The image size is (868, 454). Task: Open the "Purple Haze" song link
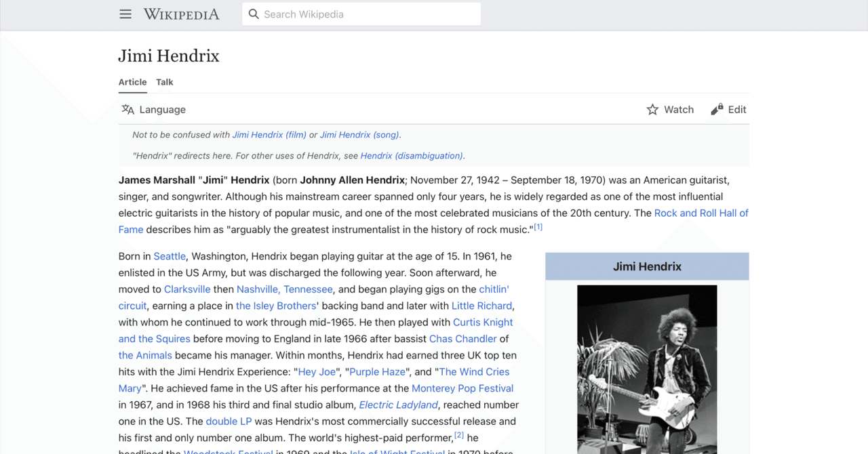click(378, 372)
